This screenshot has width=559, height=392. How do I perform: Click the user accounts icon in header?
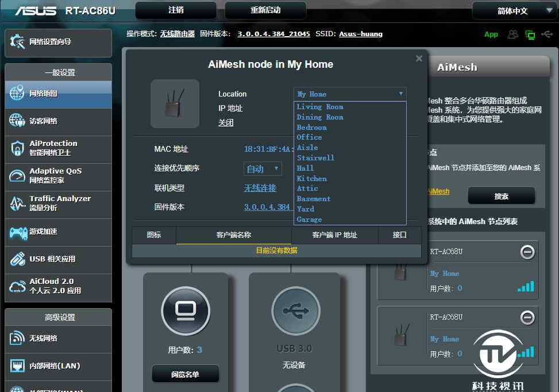pyautogui.click(x=512, y=34)
